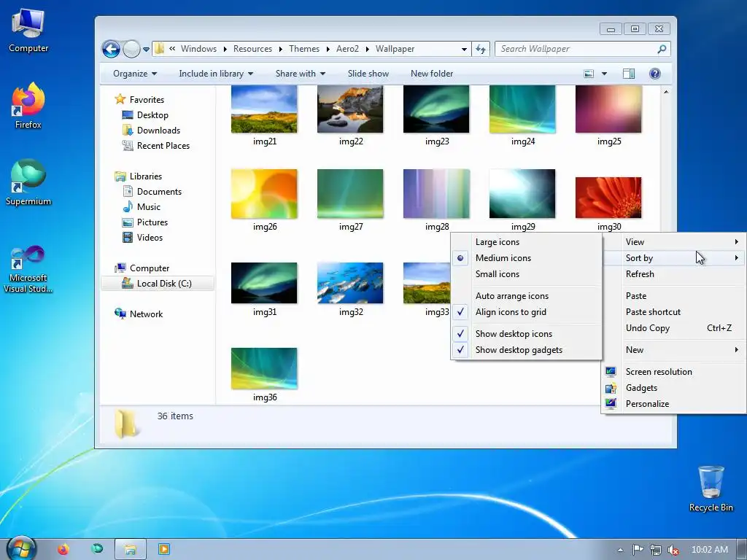Open Network in navigation pane
Screen dimensions: 747x560
tap(146, 314)
